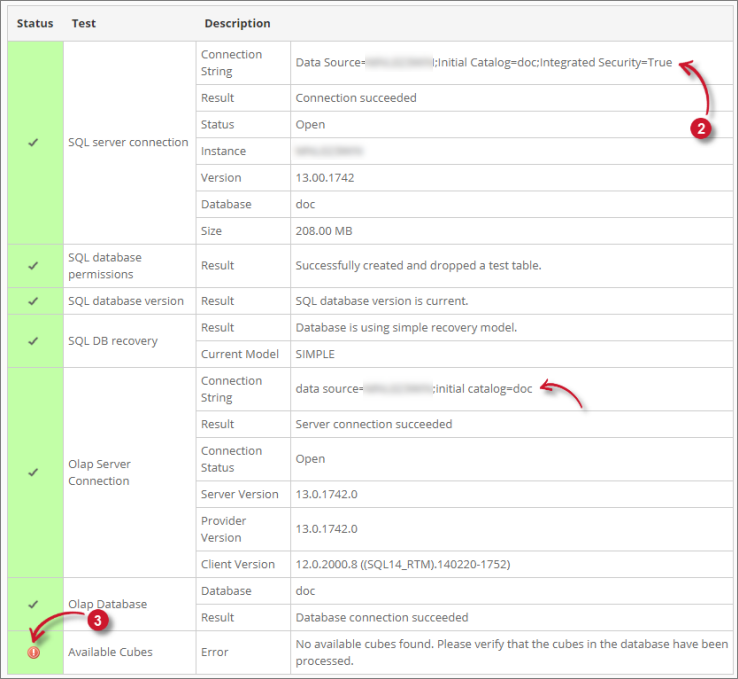This screenshot has height=679, width=738.
Task: Click the Test column header
Action: [84, 24]
